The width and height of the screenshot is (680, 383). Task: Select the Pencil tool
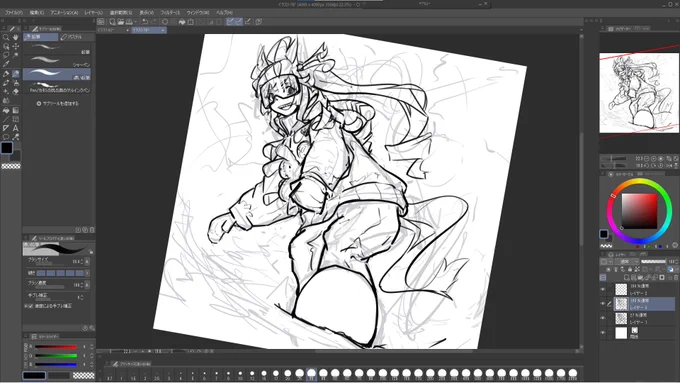coord(16,74)
